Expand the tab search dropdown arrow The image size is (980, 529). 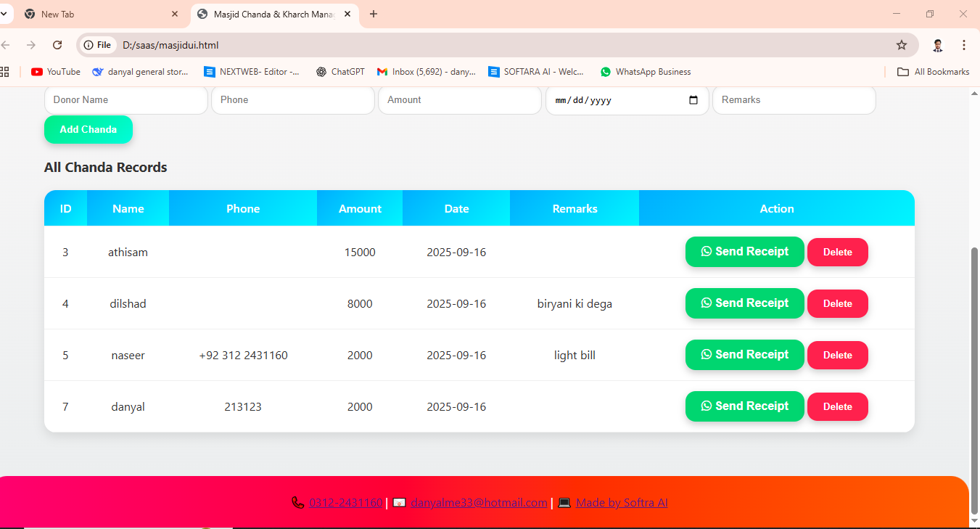pos(4,14)
